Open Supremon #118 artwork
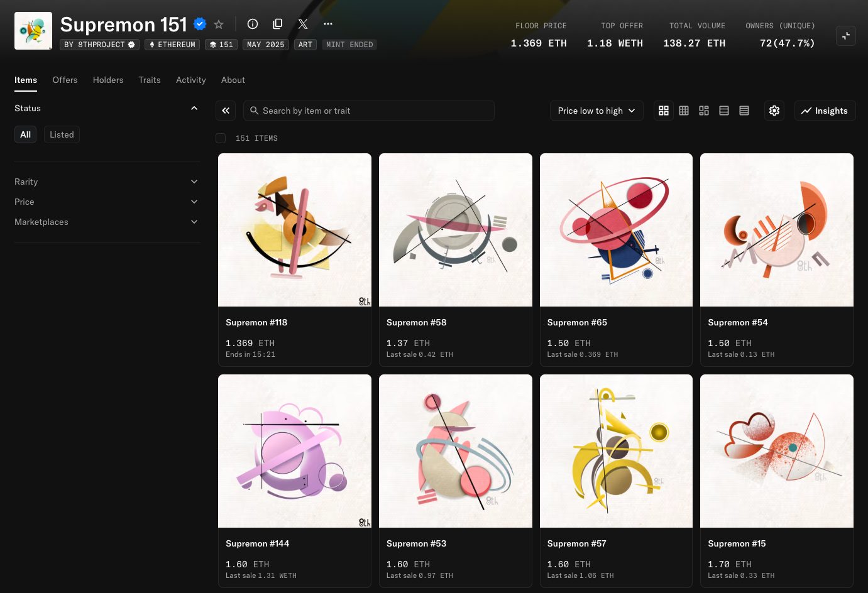This screenshot has height=593, width=868. 295,230
